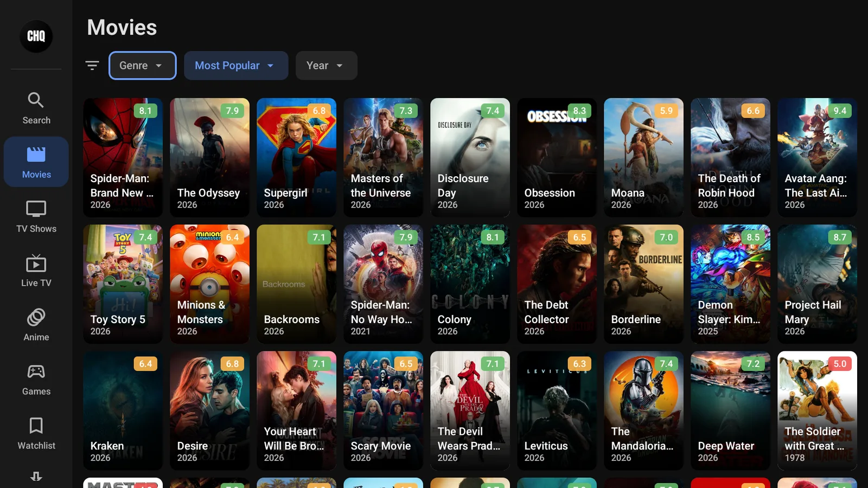
Task: Open Live TV section
Action: coord(36,271)
